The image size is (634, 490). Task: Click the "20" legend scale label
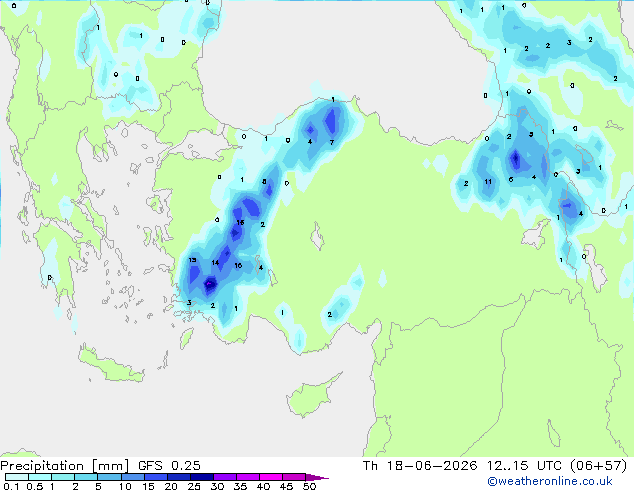pyautogui.click(x=171, y=486)
